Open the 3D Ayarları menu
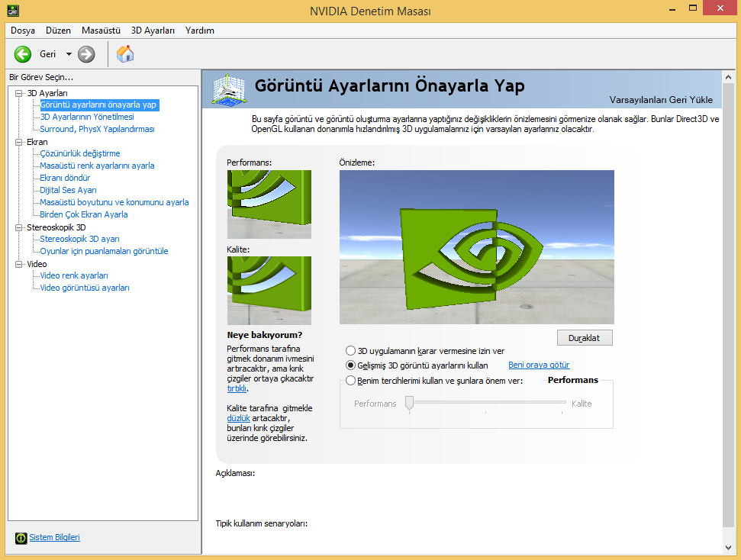This screenshot has width=741, height=560. (x=153, y=31)
